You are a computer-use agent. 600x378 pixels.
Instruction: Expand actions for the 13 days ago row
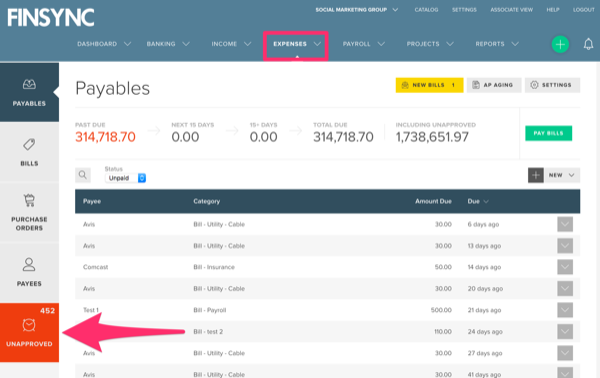565,246
